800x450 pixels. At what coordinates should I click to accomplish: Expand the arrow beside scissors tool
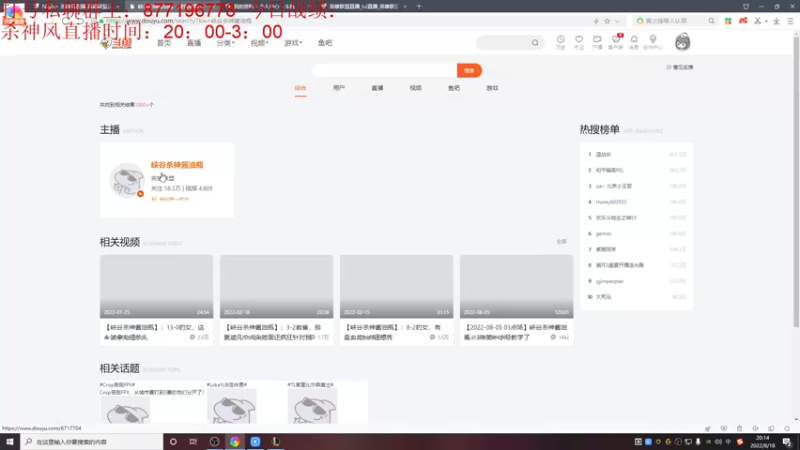[x=766, y=21]
